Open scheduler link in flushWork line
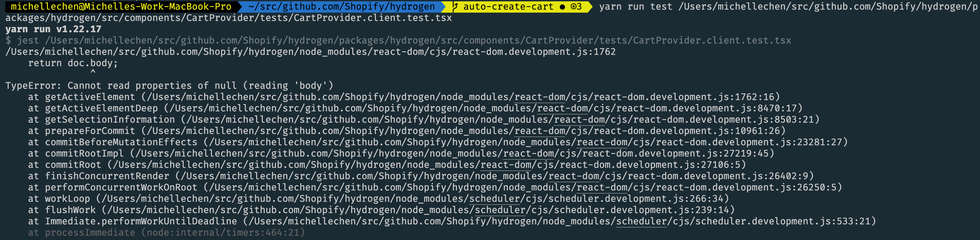Image resolution: width=980 pixels, height=240 pixels. pyautogui.click(x=500, y=210)
